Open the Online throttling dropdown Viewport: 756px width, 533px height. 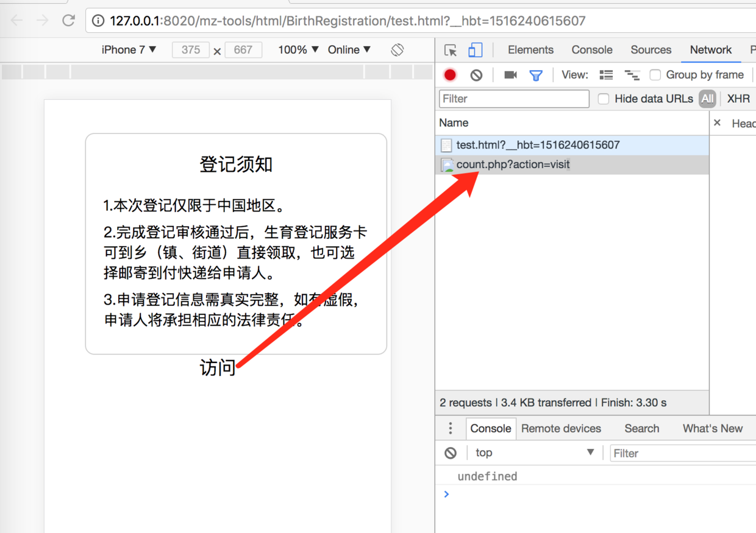349,50
